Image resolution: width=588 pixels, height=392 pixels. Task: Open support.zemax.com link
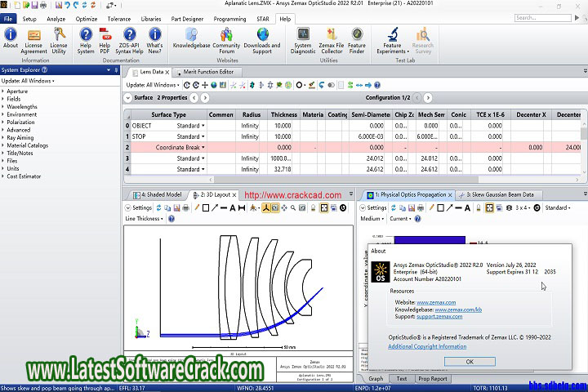coord(439,316)
